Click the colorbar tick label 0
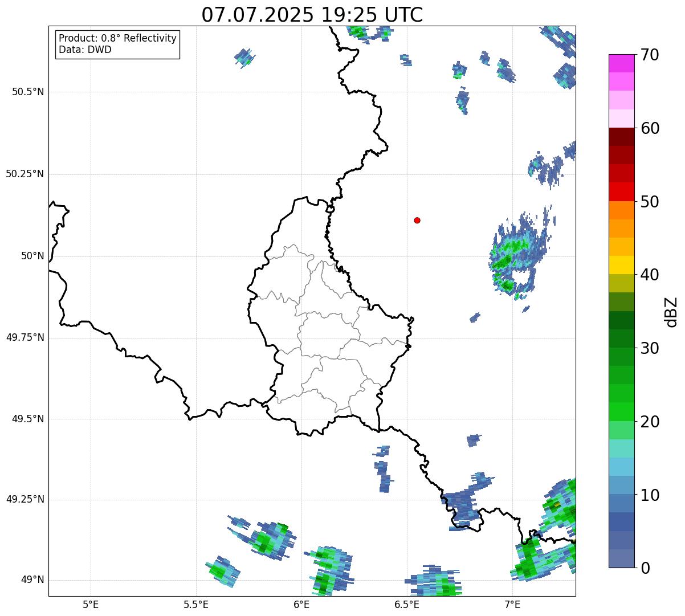The height and width of the screenshot is (616, 685). (x=645, y=568)
